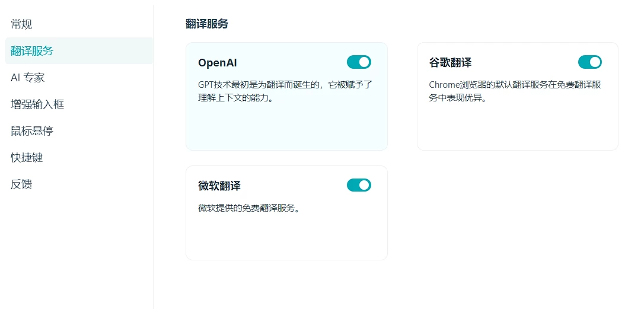Screen dimensions: 644x309
Task: Click the 微软提供的免费翻译服务 description
Action: click(x=248, y=208)
